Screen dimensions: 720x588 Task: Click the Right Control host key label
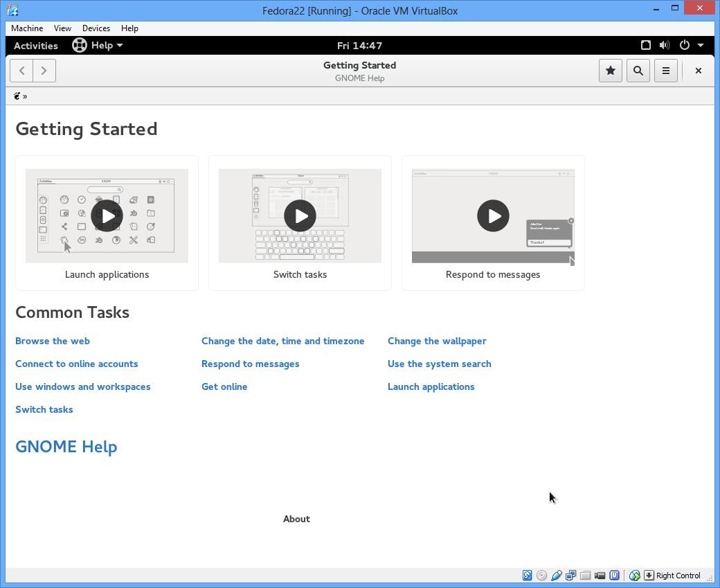point(678,576)
